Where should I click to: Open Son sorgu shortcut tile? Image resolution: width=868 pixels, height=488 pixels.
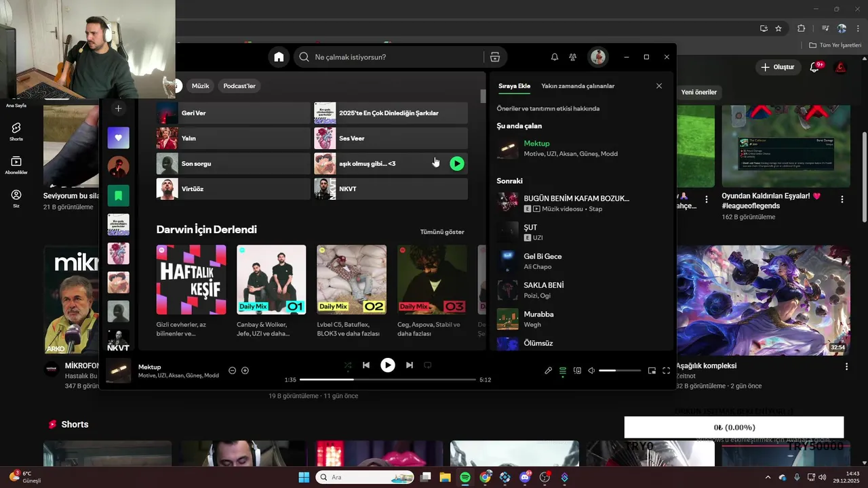[233, 163]
